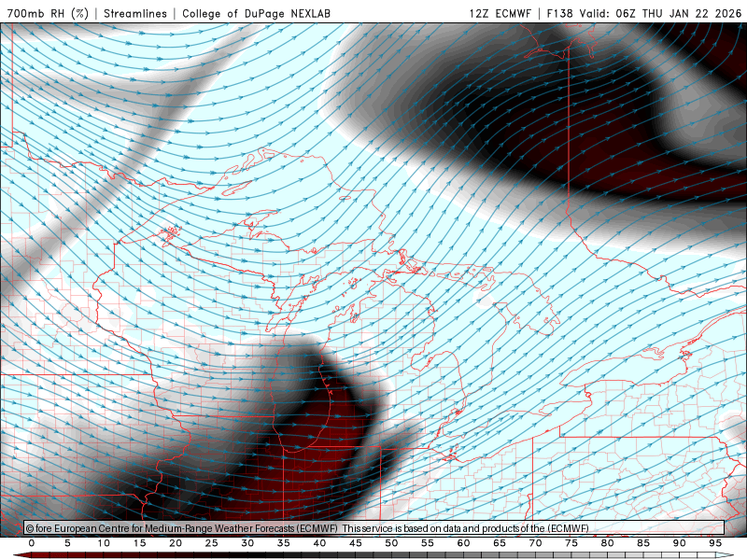Click the colorbar label "15"

139,543
